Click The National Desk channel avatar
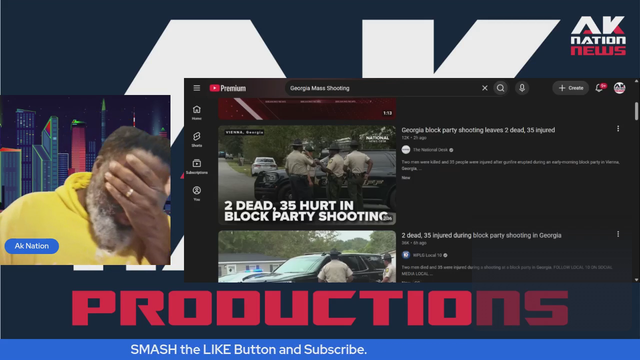Screen dimensions: 640x360 pos(406,150)
